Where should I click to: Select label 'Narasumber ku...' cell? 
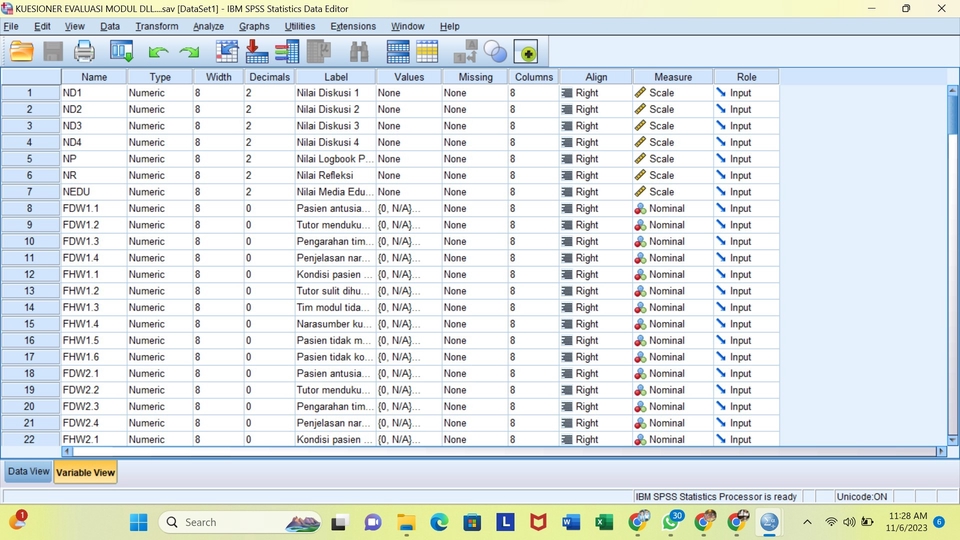336,324
